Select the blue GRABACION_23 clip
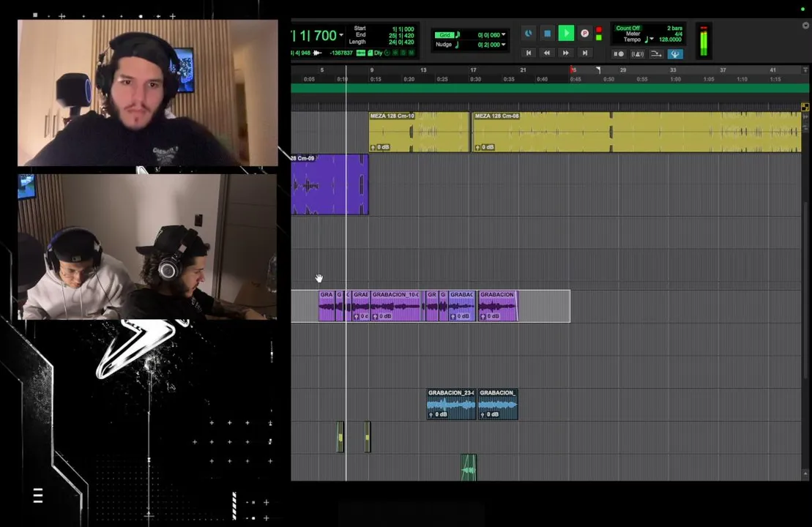Image resolution: width=812 pixels, height=527 pixels. coord(451,404)
